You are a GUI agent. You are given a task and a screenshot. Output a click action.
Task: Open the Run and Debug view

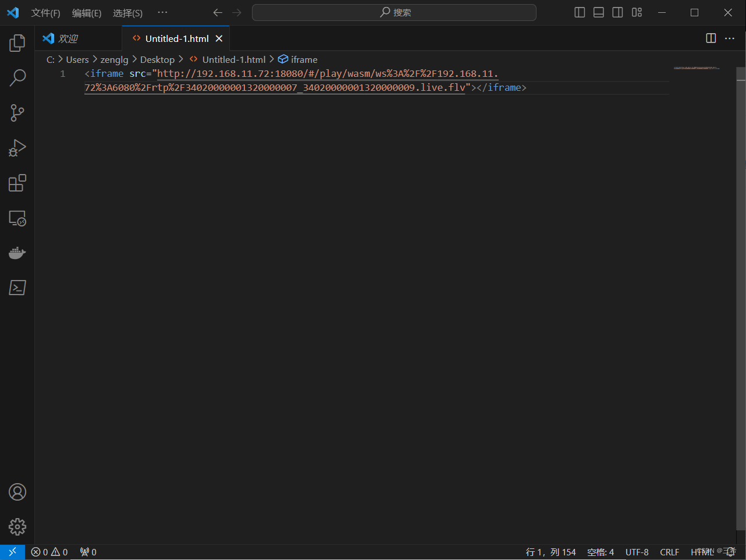coord(17,148)
